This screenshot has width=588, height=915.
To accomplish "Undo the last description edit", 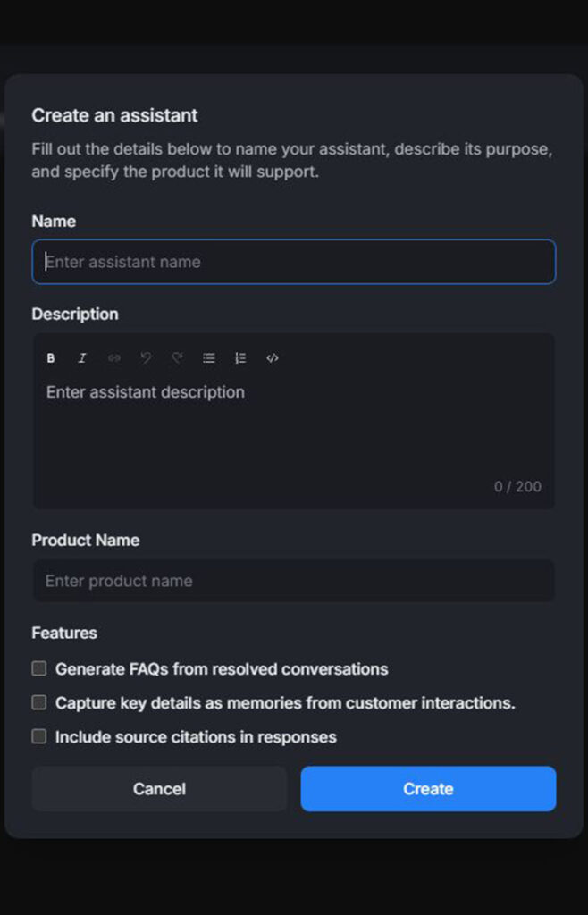I will (146, 358).
